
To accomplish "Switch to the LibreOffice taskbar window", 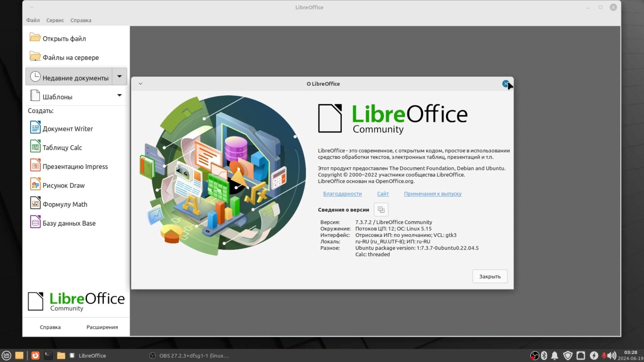I will [x=88, y=356].
